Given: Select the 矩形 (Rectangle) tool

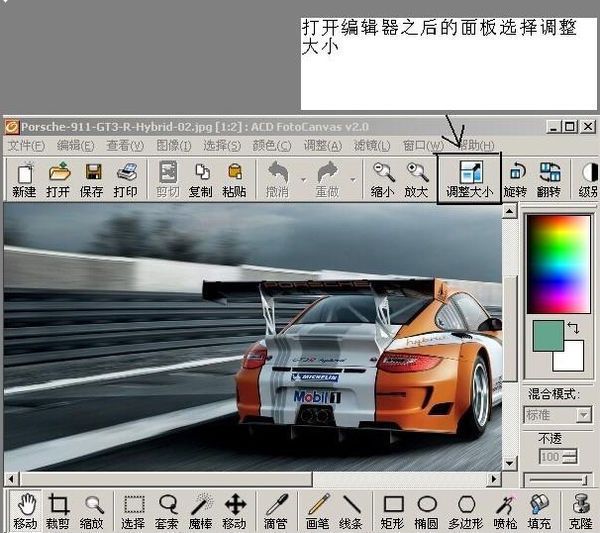Looking at the screenshot, I should pos(393,511).
